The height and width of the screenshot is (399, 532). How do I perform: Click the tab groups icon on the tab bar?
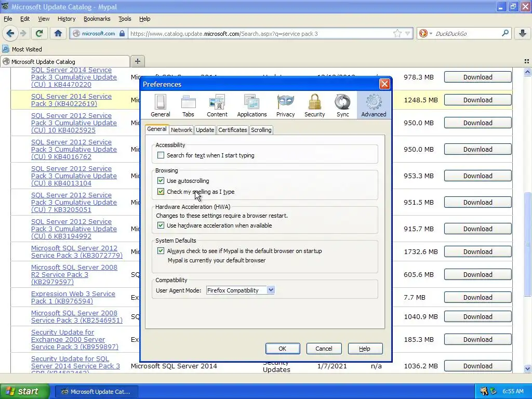[x=527, y=61]
